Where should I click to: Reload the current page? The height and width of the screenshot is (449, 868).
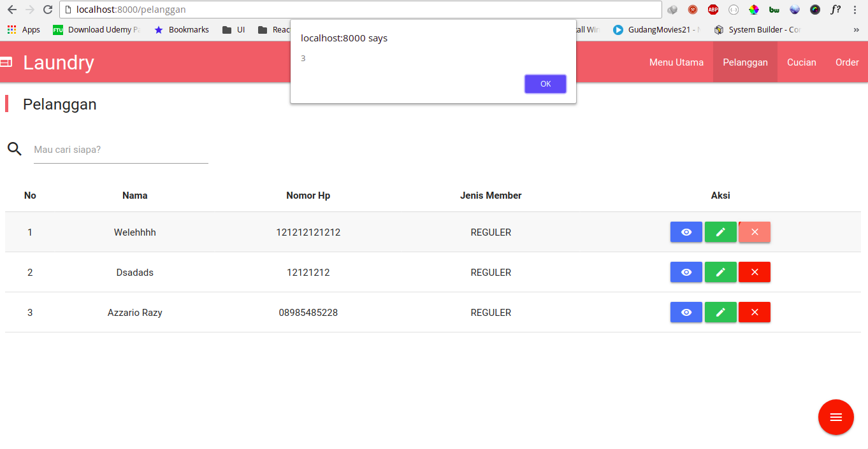[48, 10]
